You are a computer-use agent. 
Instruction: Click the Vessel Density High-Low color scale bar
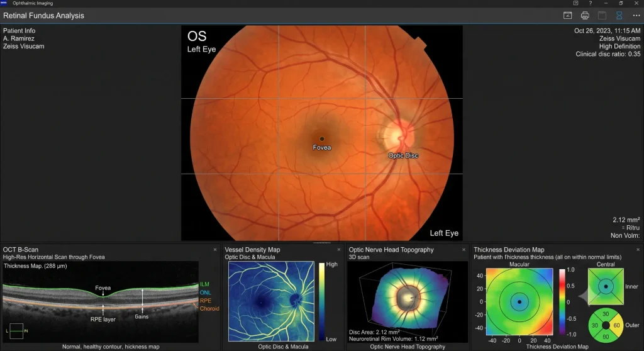[x=321, y=302]
